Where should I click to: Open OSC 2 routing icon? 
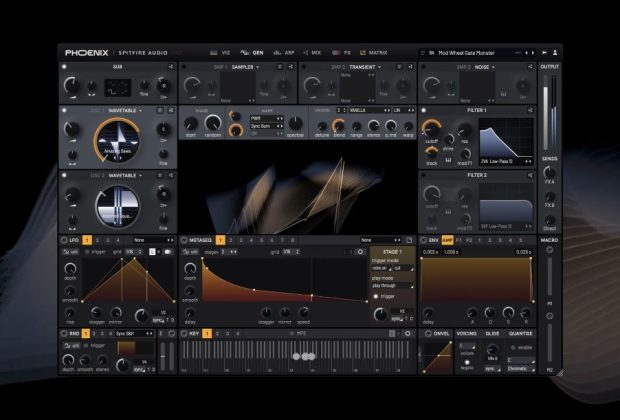point(171,175)
